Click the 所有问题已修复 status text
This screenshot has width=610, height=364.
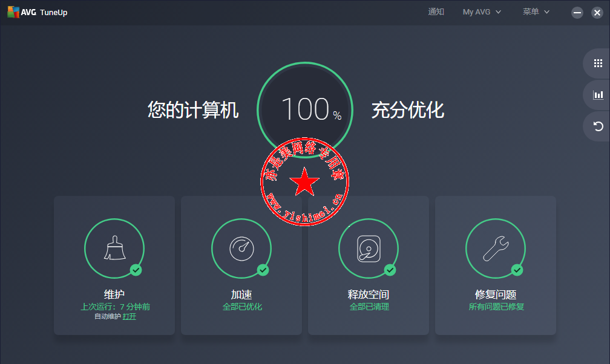(x=496, y=307)
